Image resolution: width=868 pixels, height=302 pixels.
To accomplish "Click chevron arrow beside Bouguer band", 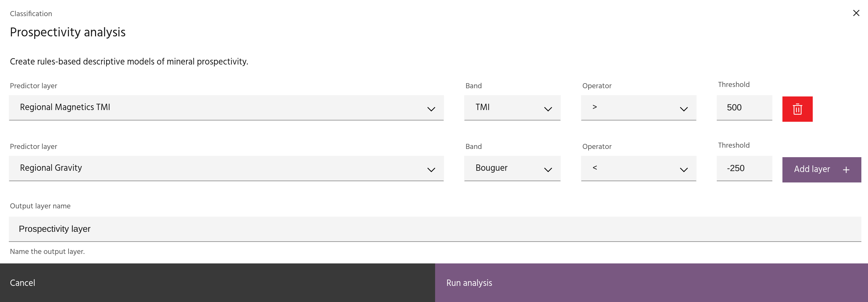I will [548, 170].
